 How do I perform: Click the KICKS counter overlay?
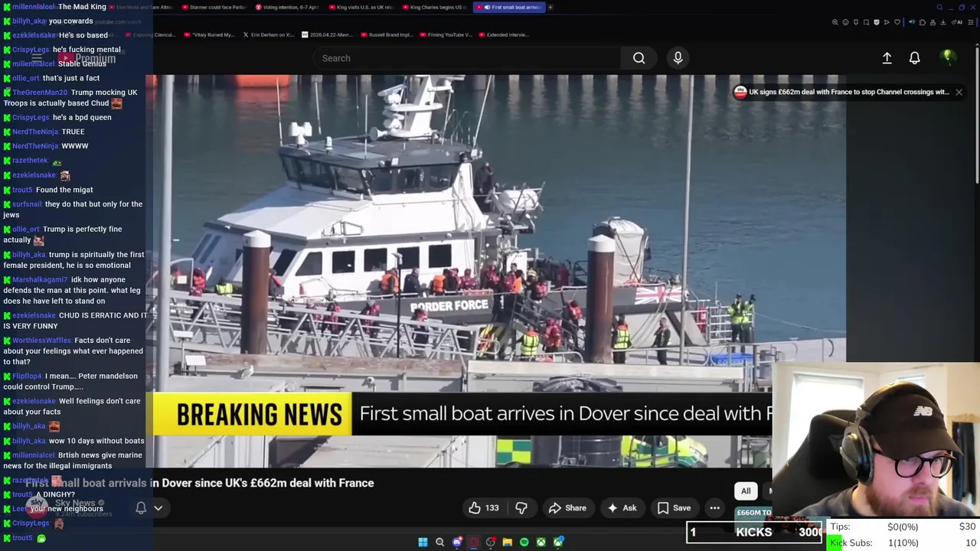(x=754, y=532)
